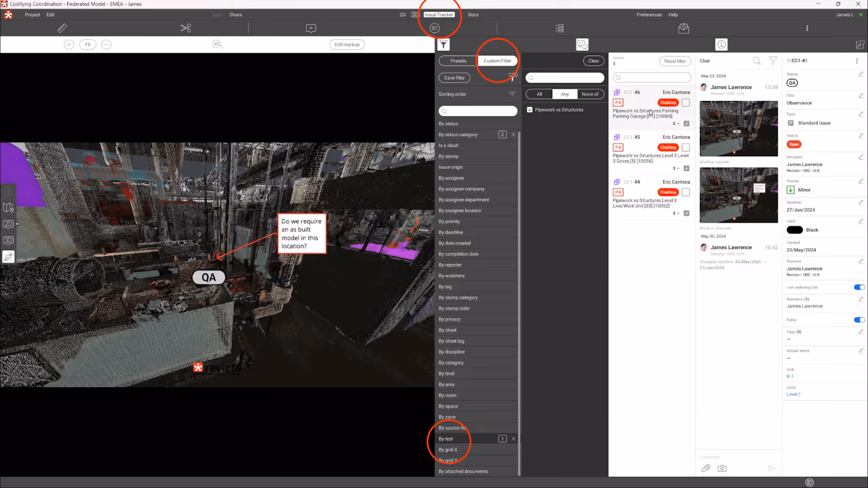Image resolution: width=868 pixels, height=488 pixels.
Task: Select the ruler measurement tool
Action: click(x=62, y=28)
